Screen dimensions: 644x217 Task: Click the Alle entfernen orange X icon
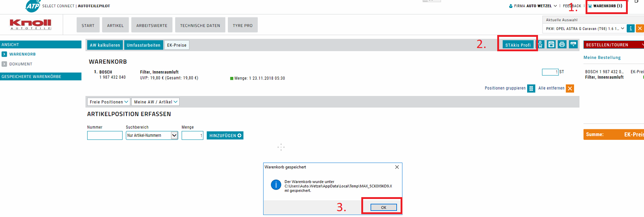coord(570,88)
